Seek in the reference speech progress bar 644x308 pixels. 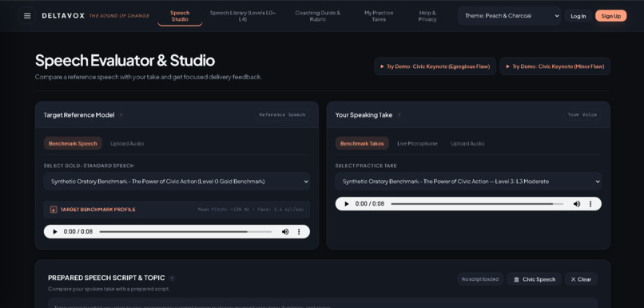pyautogui.click(x=185, y=232)
